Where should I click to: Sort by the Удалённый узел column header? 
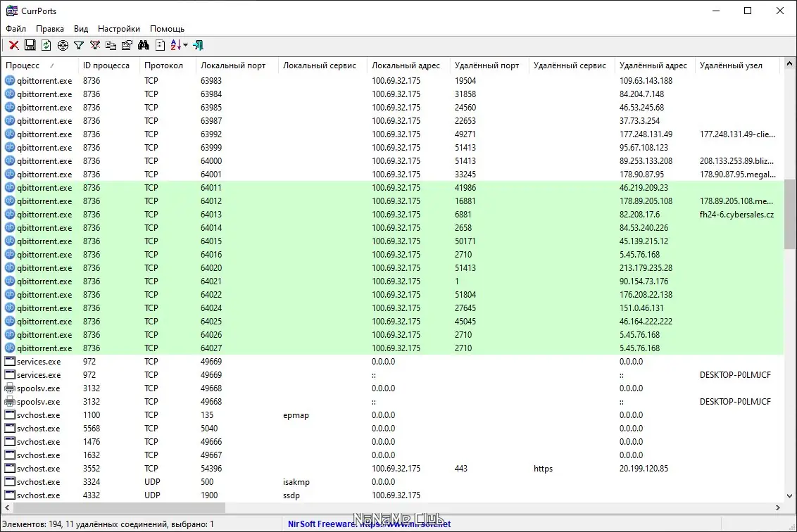[x=737, y=65]
